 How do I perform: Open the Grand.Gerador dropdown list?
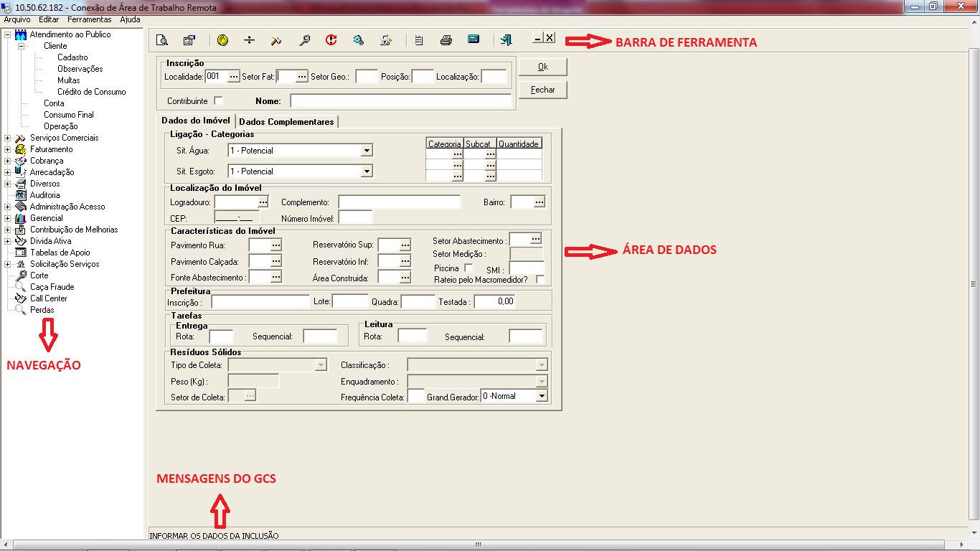tap(542, 396)
